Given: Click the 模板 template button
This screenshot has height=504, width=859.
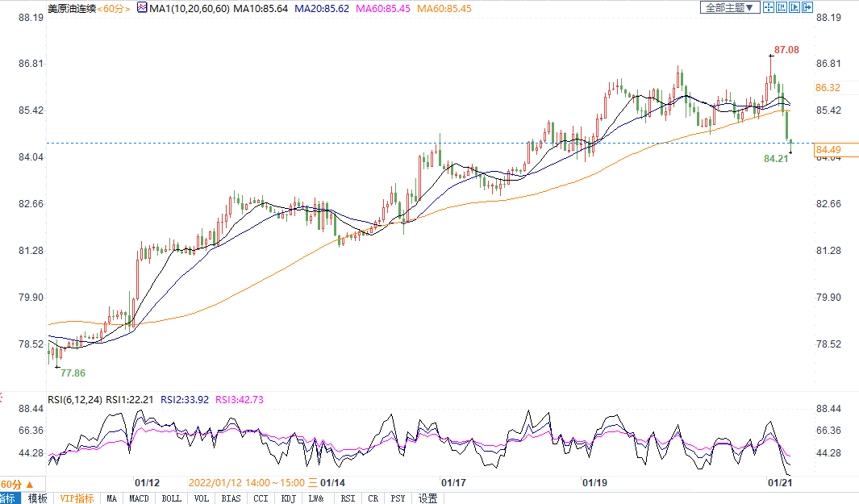Looking at the screenshot, I should [x=38, y=498].
